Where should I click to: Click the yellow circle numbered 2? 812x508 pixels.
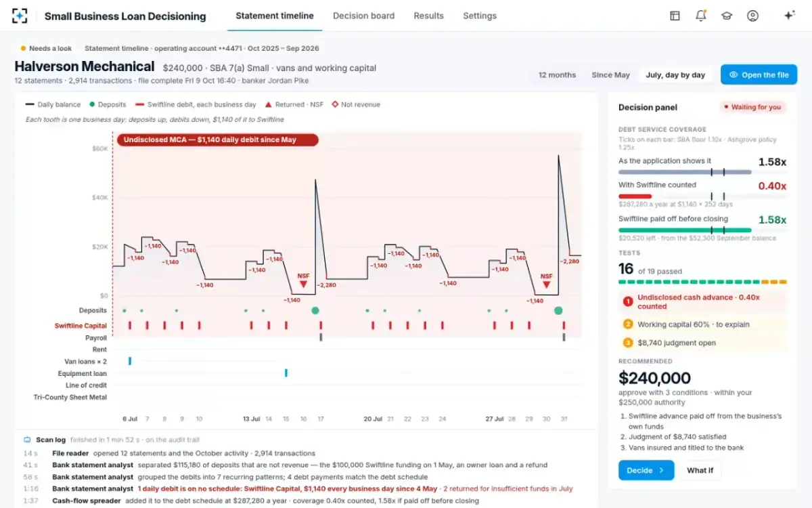[628, 324]
